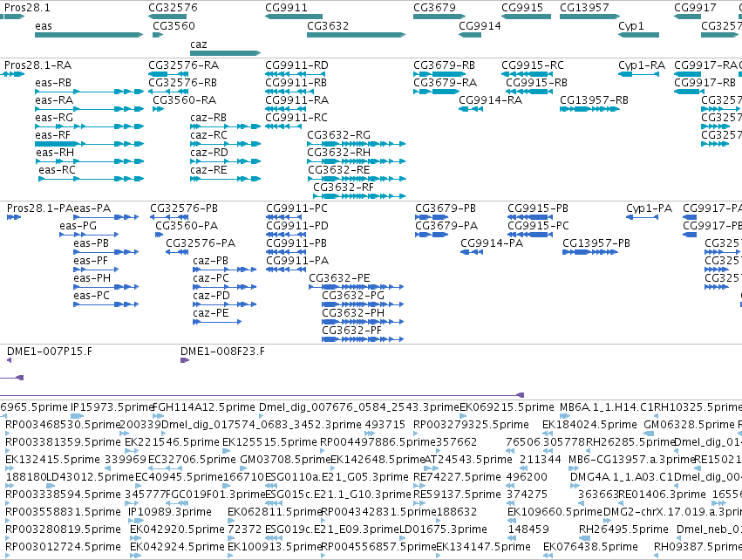The height and width of the screenshot is (560, 742).
Task: Select the CG3560 gene label
Action: pos(174,25)
